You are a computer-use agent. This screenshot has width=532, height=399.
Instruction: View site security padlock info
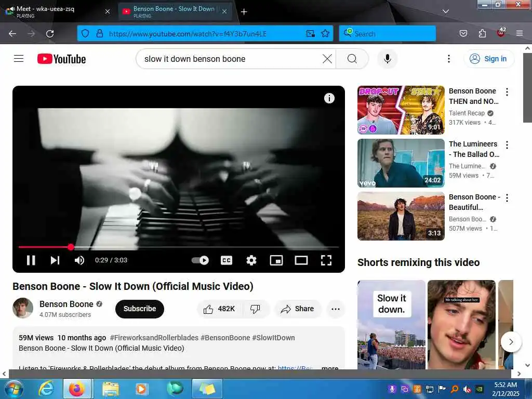coord(99,33)
